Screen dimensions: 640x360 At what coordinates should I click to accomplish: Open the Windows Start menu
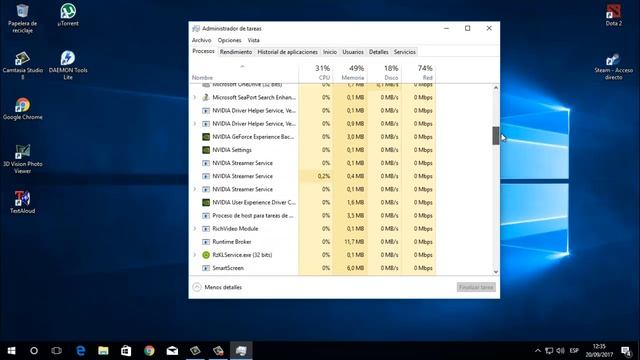(x=11, y=351)
